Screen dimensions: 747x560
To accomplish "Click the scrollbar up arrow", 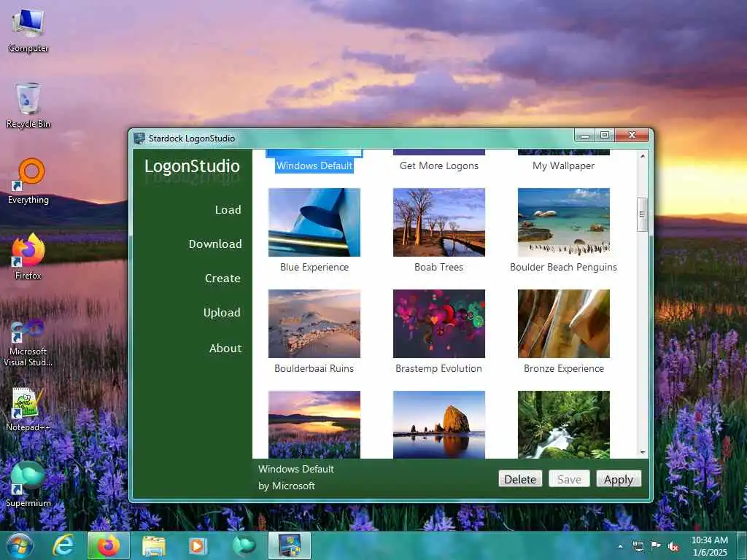I will click(x=642, y=156).
